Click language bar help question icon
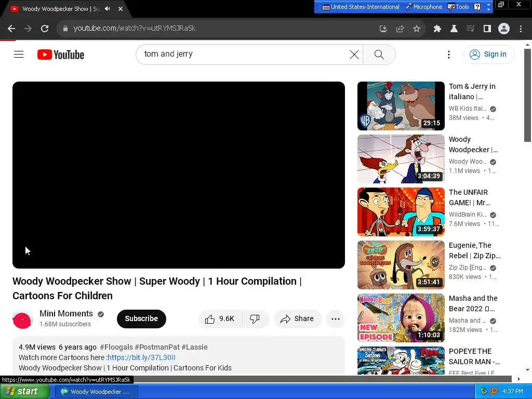This screenshot has width=532, height=399. 477,7
